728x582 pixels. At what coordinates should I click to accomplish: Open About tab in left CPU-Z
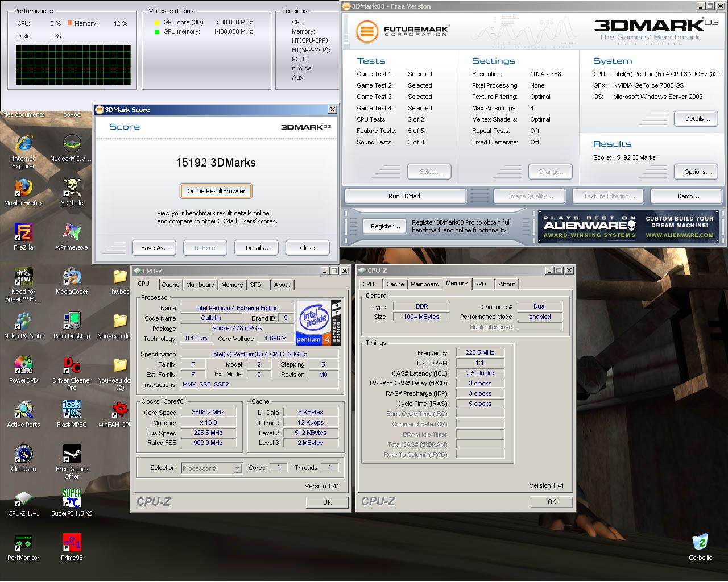click(282, 285)
